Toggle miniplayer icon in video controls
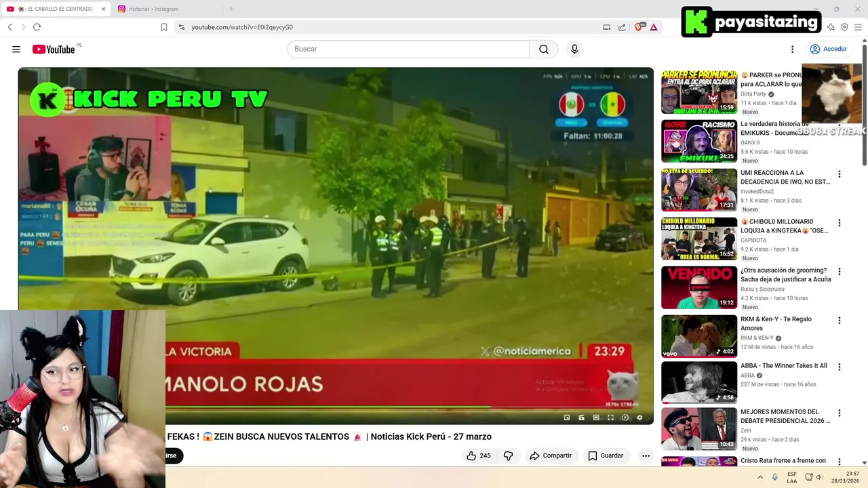 [567, 418]
